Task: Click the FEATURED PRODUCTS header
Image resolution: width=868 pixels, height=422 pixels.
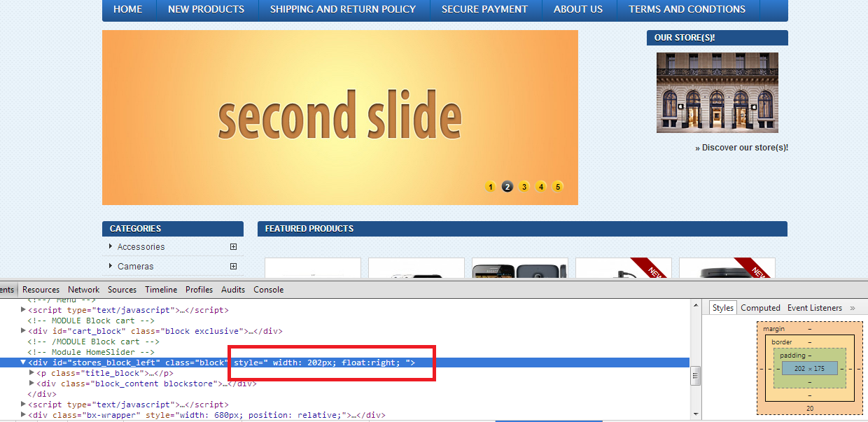Action: [x=522, y=229]
